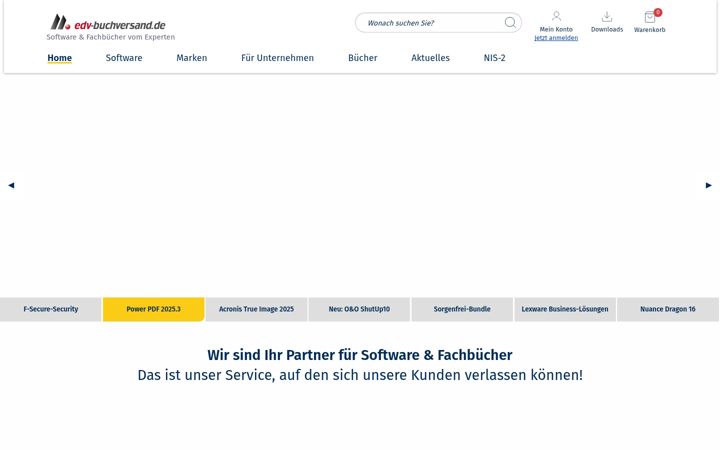Open the Downloads icon
This screenshot has height=450, width=720.
point(607,17)
